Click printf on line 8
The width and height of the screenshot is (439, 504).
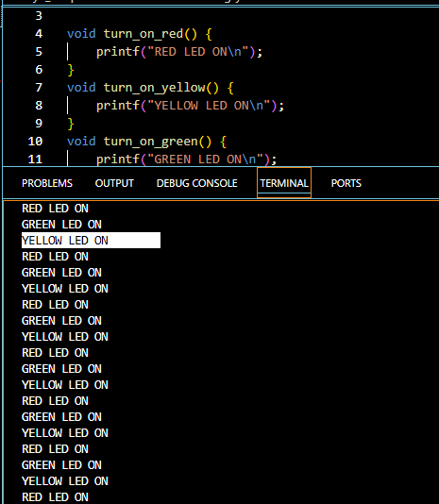(x=118, y=106)
